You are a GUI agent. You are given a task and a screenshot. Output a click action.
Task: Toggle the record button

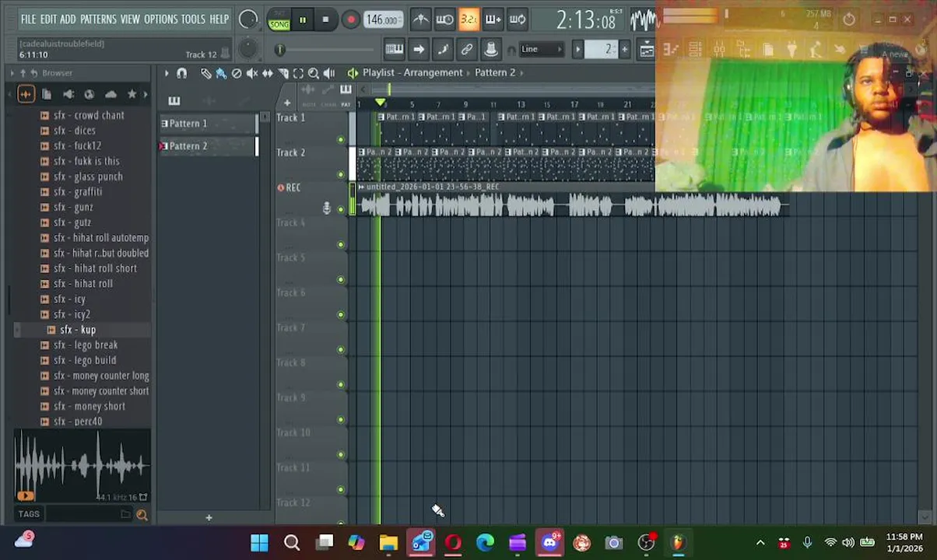coord(350,19)
